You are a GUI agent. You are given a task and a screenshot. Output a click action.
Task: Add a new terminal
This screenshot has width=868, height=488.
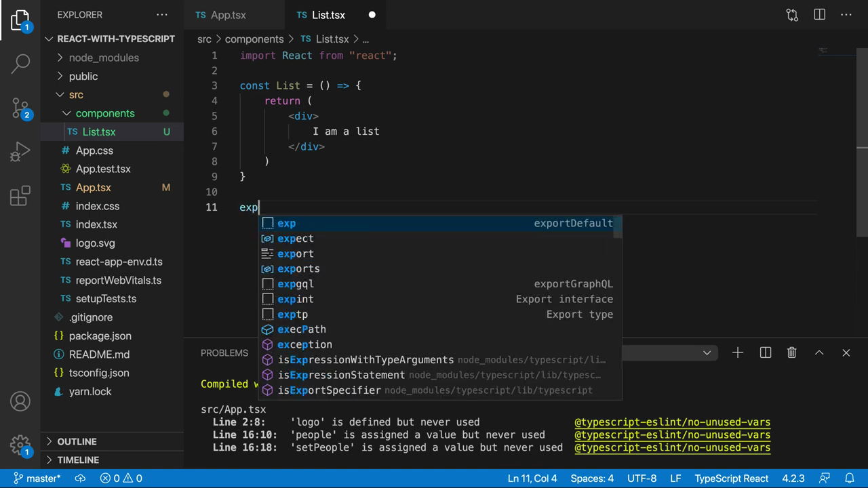tap(738, 352)
